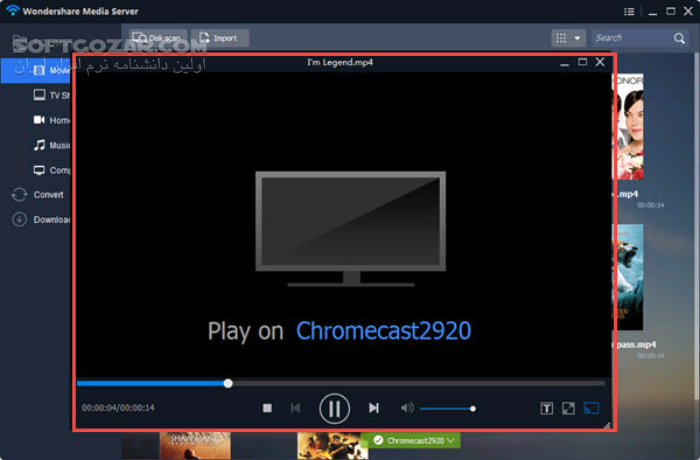Open the main window menu list icon
This screenshot has width=700, height=460.
click(x=629, y=12)
